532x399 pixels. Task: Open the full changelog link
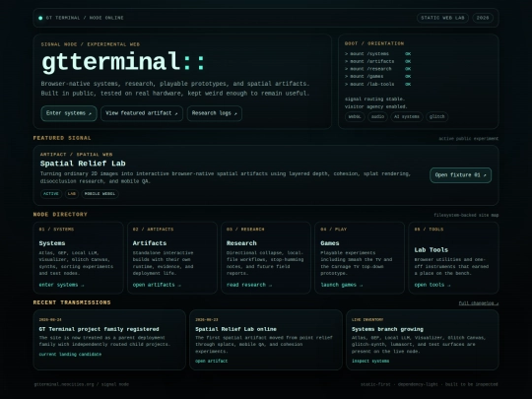click(479, 303)
